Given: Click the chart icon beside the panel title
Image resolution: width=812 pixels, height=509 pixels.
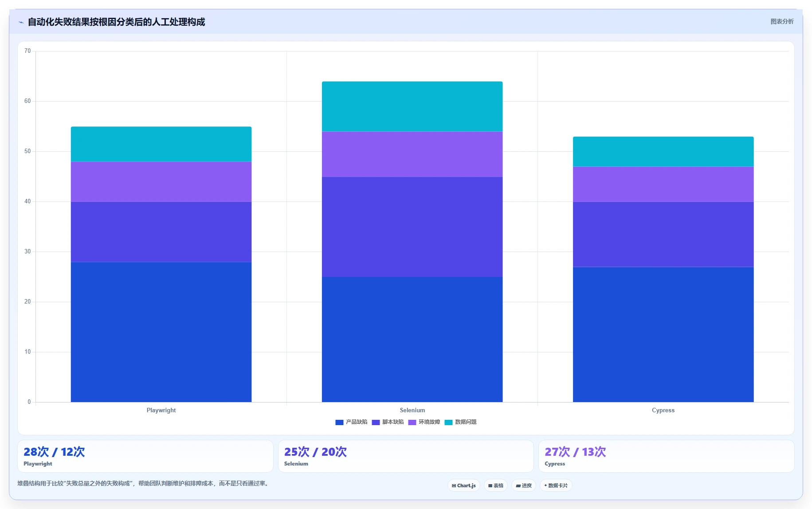Looking at the screenshot, I should [21, 22].
